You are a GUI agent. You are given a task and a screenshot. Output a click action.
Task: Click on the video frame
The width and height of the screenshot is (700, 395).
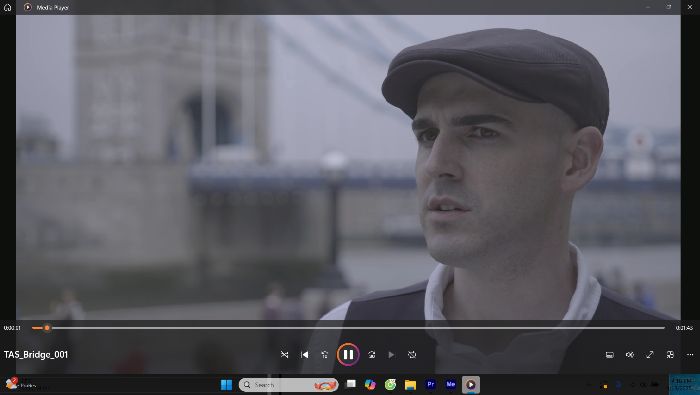tap(348, 167)
